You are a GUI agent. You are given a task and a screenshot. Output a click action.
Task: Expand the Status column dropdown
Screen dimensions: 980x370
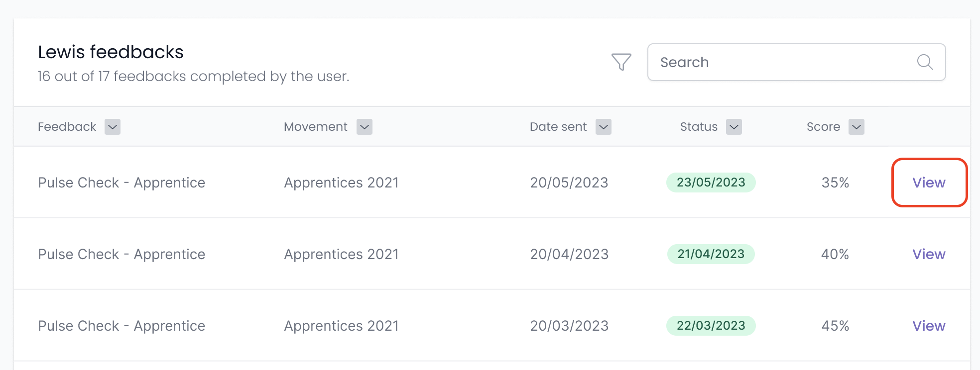pyautogui.click(x=734, y=127)
